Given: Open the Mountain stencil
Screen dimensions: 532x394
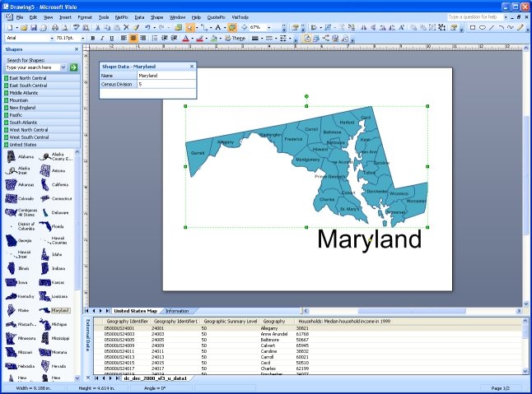Looking at the screenshot, I should (x=42, y=100).
